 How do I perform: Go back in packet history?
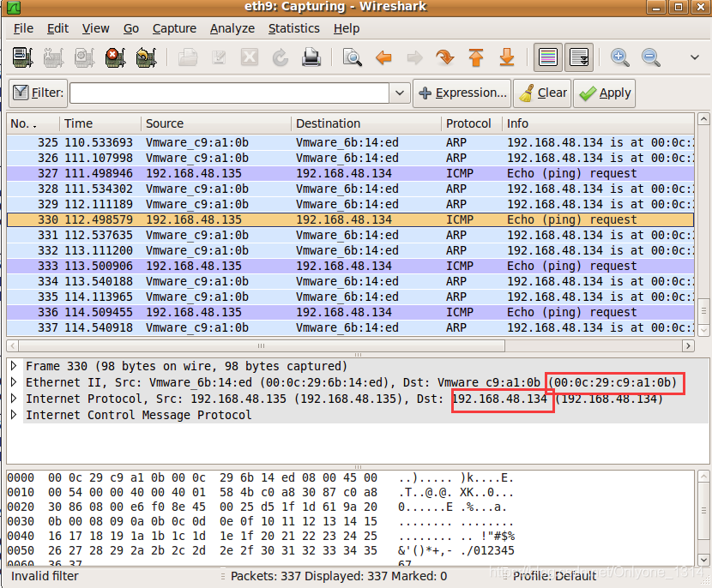tap(383, 57)
